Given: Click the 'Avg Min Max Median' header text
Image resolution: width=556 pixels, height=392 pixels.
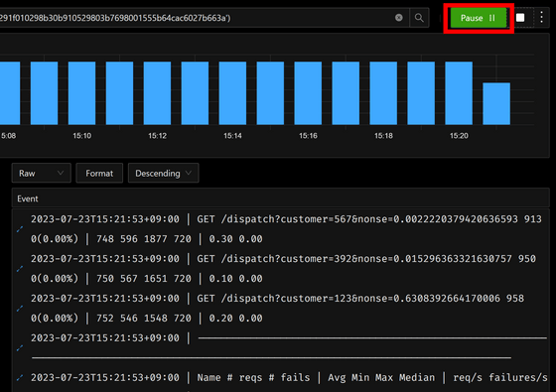Looking at the screenshot, I should 381,378.
